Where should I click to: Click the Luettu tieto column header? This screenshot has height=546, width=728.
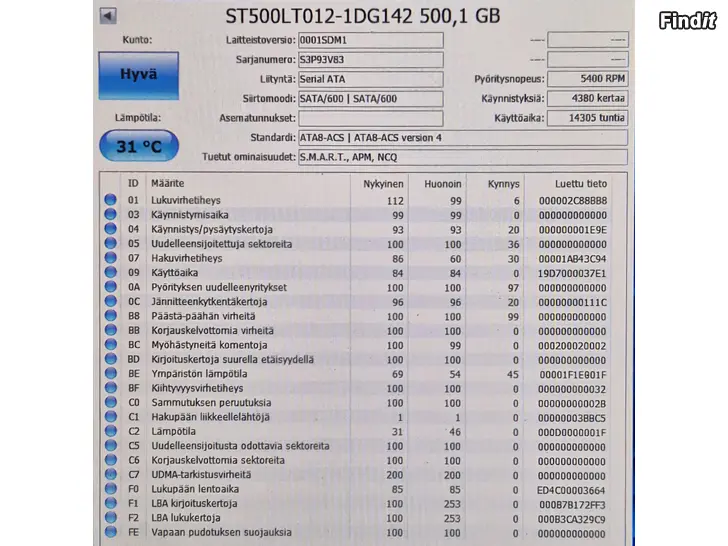(x=581, y=184)
